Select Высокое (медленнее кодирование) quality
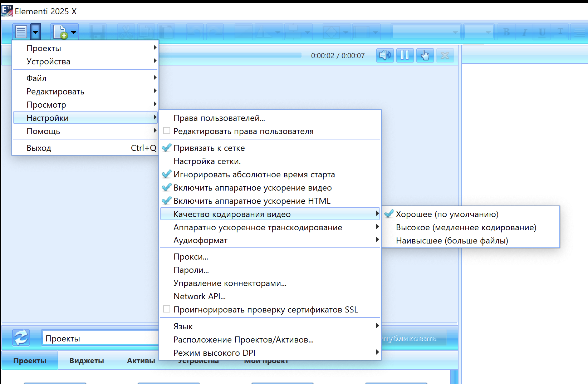The width and height of the screenshot is (588, 384). pyautogui.click(x=471, y=227)
